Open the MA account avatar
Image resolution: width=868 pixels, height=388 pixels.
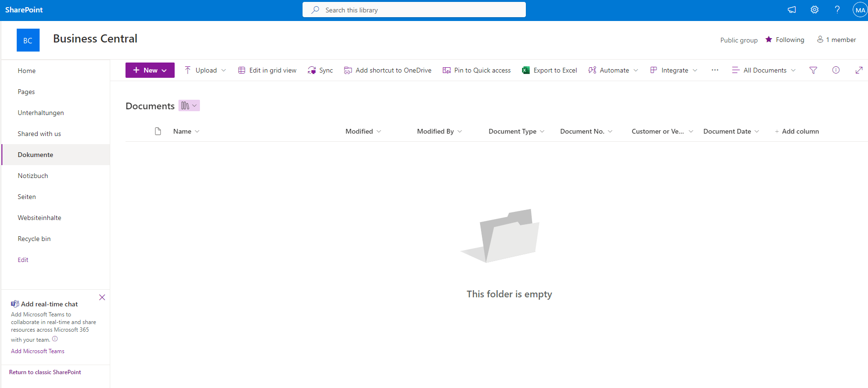click(x=860, y=10)
